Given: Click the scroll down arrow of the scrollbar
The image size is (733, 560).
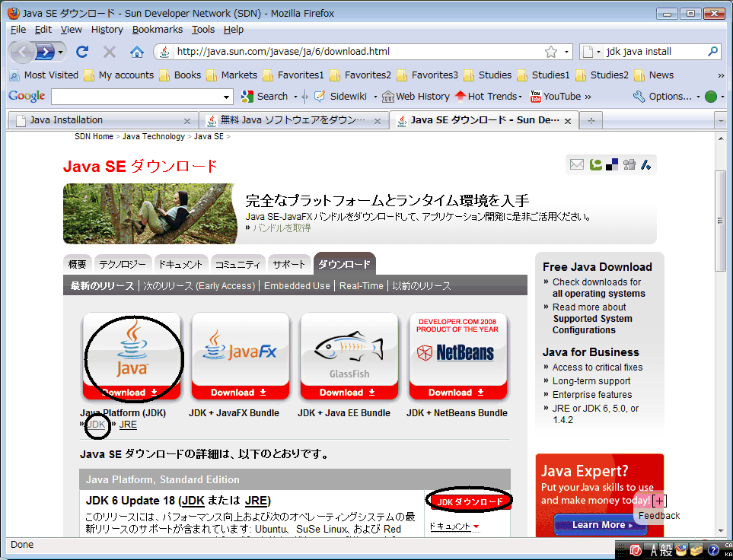Looking at the screenshot, I should pos(720,531).
